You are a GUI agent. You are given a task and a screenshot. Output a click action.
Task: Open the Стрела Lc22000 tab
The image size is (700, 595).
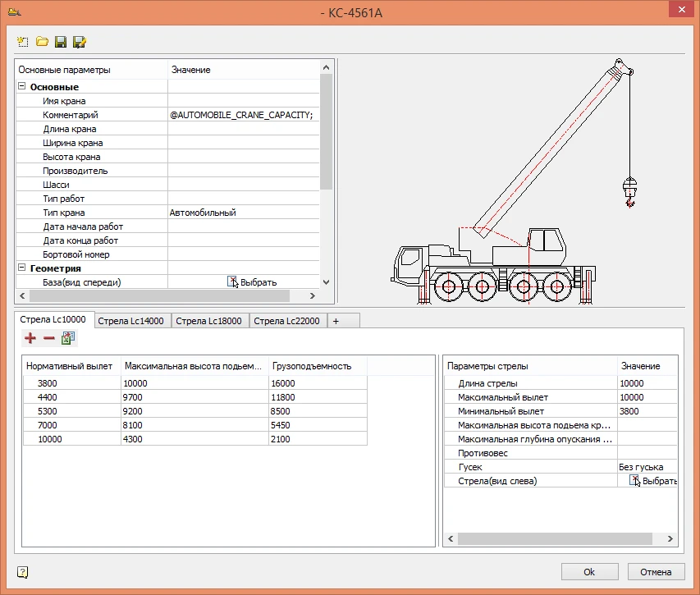point(287,321)
